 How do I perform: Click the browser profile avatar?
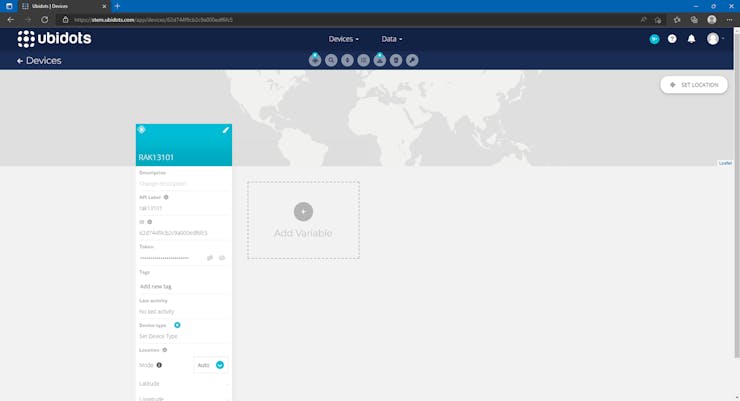712,20
